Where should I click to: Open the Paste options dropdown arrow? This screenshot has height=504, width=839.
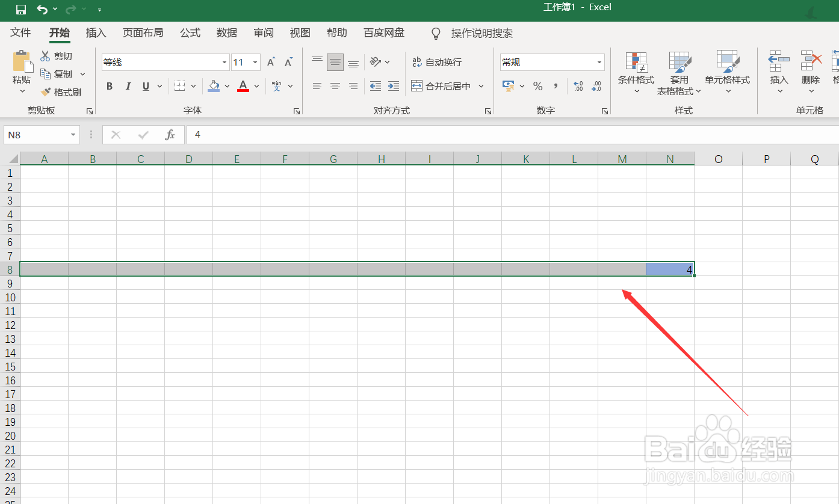click(x=22, y=91)
